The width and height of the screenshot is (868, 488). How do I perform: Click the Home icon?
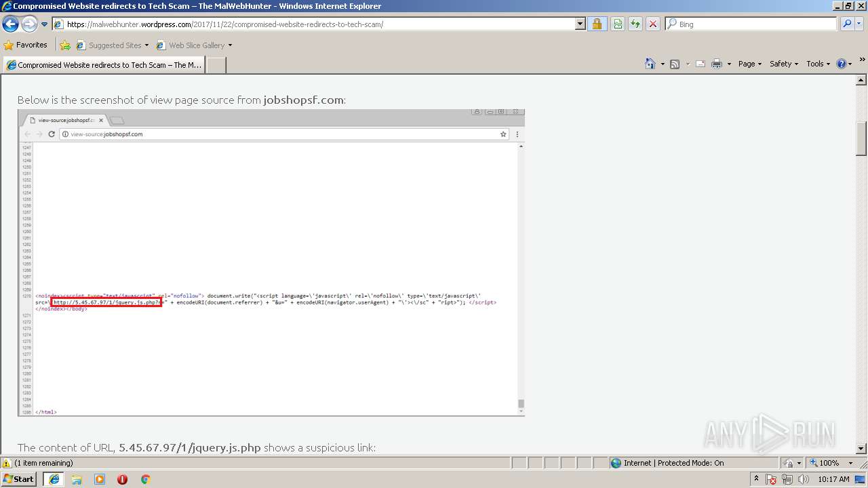650,64
